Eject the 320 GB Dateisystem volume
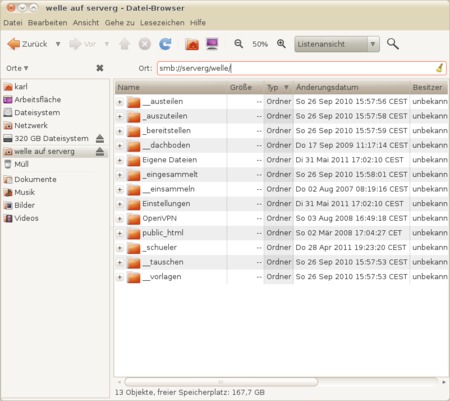Image resolution: width=450 pixels, height=401 pixels. click(x=100, y=138)
